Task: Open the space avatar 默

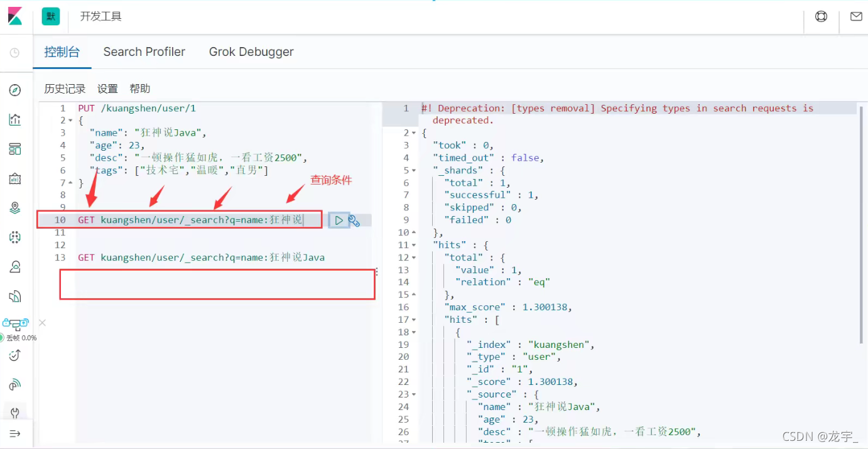Action: 51,16
